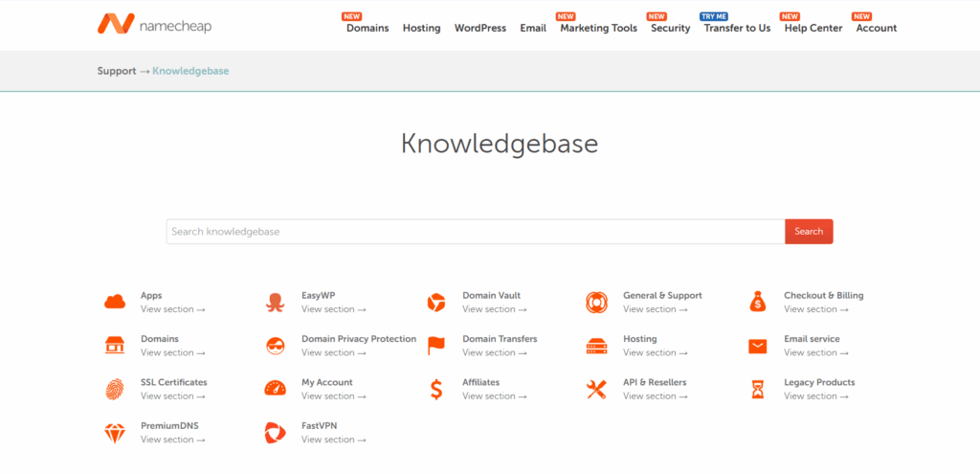Screen dimensions: 980x474
Task: Click View section under EasyWP
Action: pos(334,309)
